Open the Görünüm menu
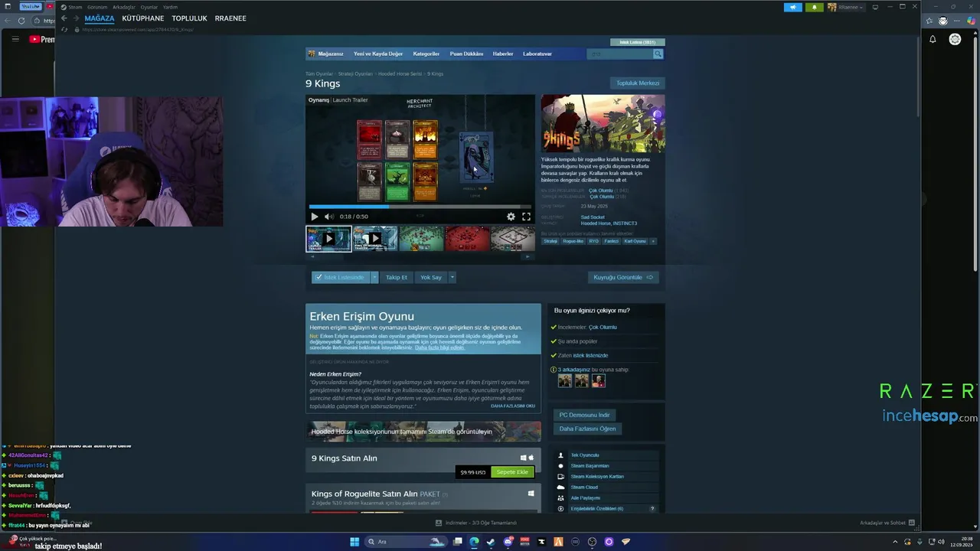980x551 pixels. click(97, 7)
